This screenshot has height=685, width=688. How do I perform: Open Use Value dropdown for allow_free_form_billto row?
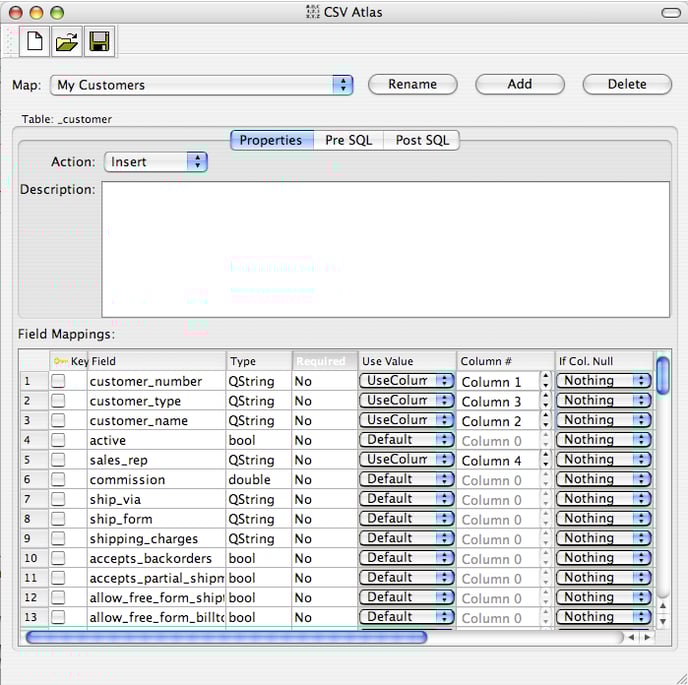406,617
